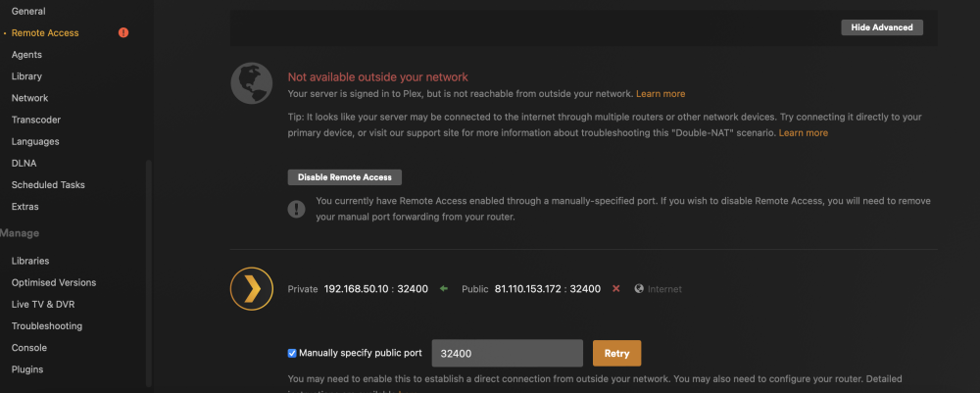Screen dimensions: 980x393
Task: Click the orange Plex chevron logo
Action: coord(252,289)
